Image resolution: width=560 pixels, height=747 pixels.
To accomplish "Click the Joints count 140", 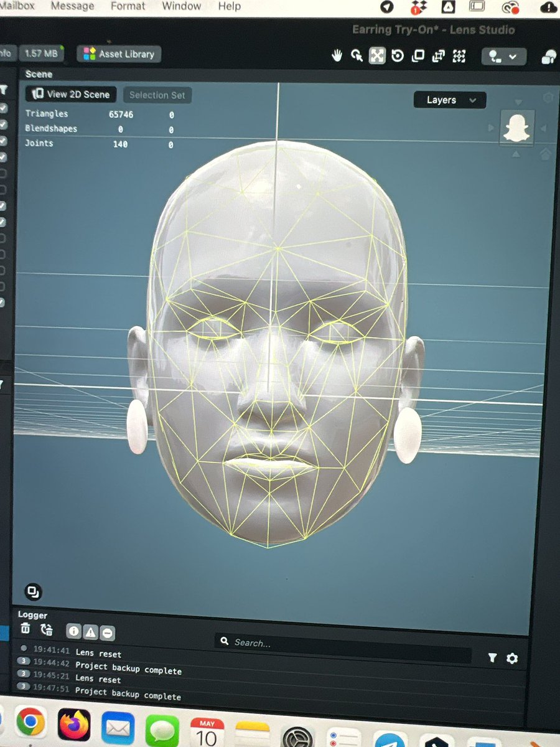I will tap(120, 144).
